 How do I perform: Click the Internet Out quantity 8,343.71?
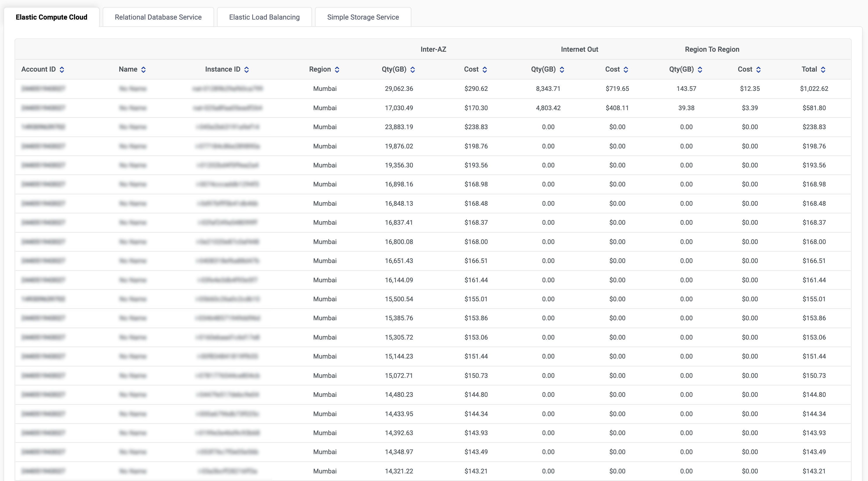pyautogui.click(x=548, y=89)
